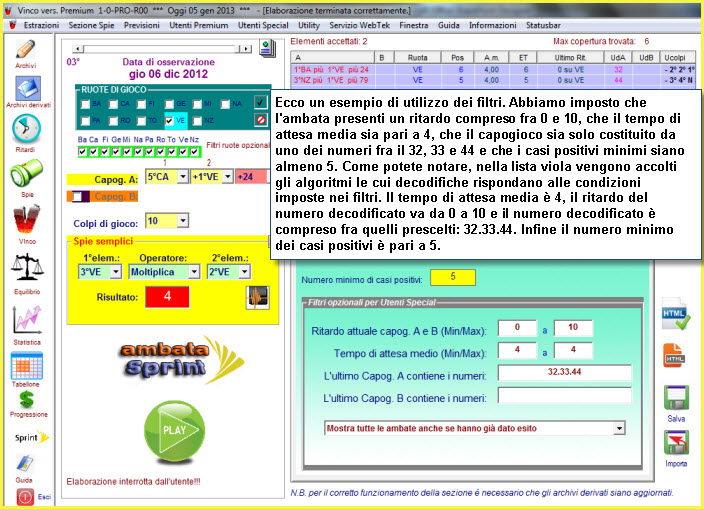Open the Operatore Moltiplica dropdown

pyautogui.click(x=194, y=272)
